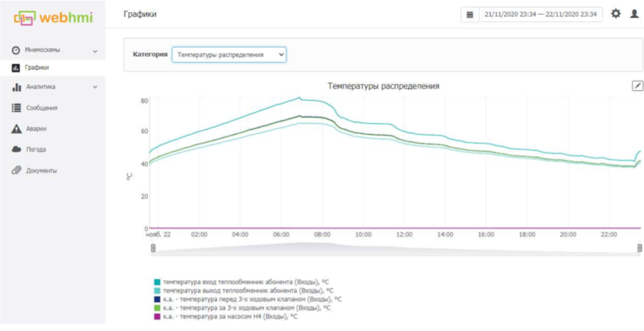
Task: Click the range navigator overview area
Action: coord(397,249)
